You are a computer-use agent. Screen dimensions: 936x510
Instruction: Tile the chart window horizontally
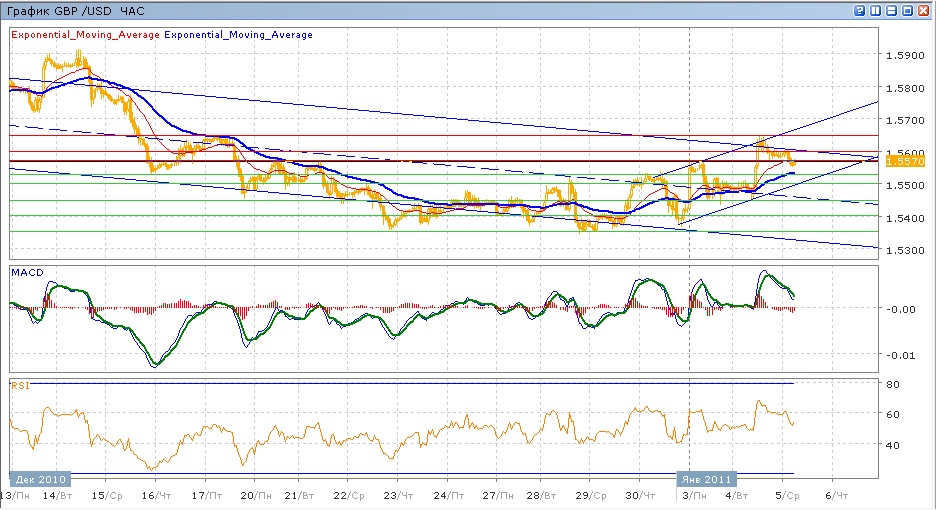891,11
